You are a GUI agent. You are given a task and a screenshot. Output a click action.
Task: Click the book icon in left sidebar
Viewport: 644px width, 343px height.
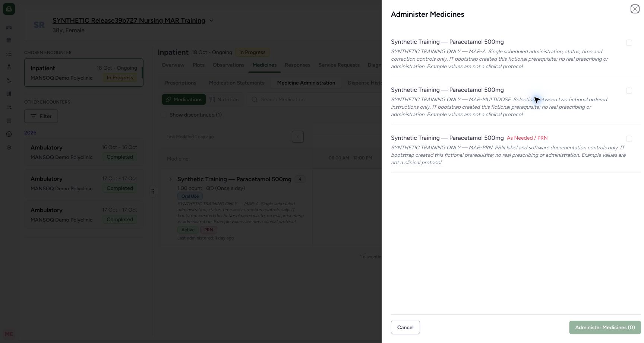click(9, 94)
